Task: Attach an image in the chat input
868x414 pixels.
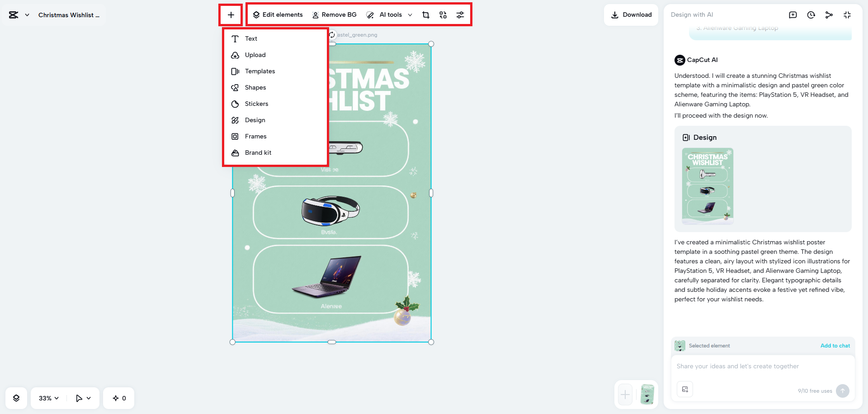Action: click(x=685, y=389)
